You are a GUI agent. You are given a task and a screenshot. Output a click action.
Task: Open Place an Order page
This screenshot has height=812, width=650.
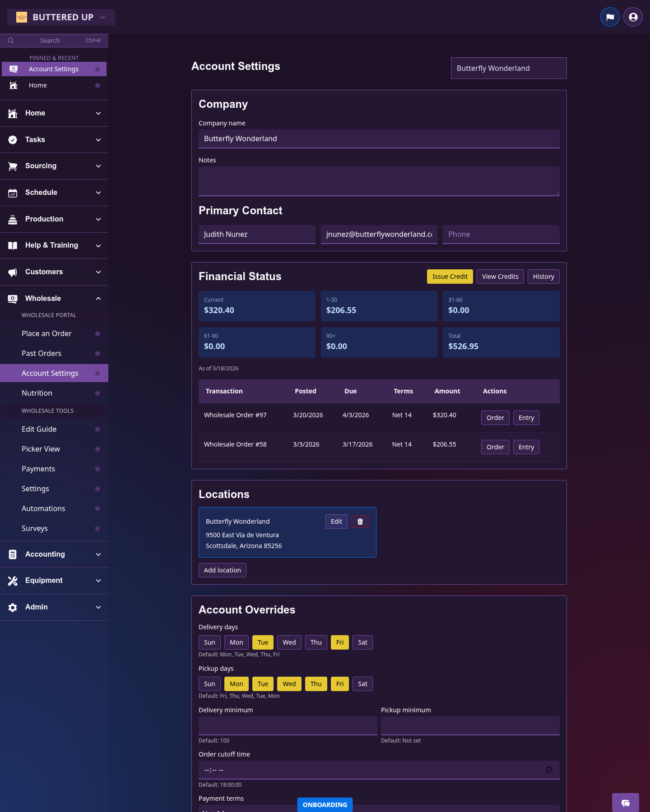[x=46, y=333]
